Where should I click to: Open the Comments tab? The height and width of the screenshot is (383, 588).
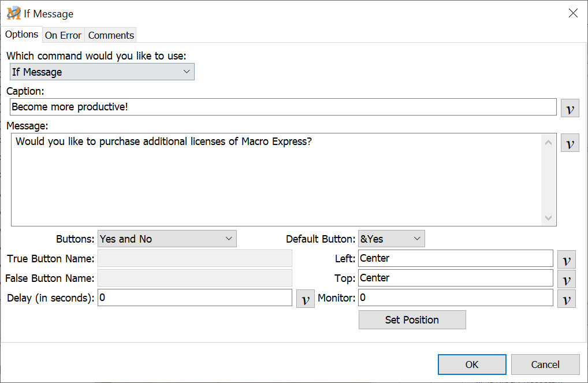[111, 35]
